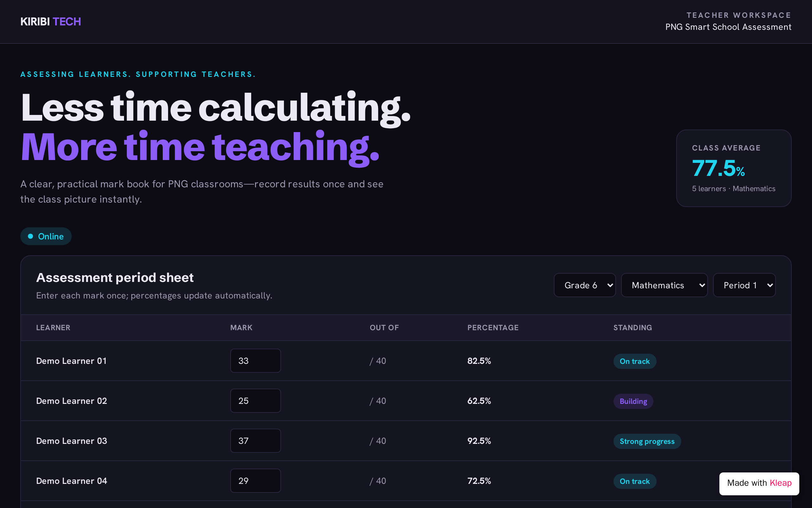The height and width of the screenshot is (508, 812).
Task: Click the 92.5% percentage cell
Action: pyautogui.click(x=479, y=441)
